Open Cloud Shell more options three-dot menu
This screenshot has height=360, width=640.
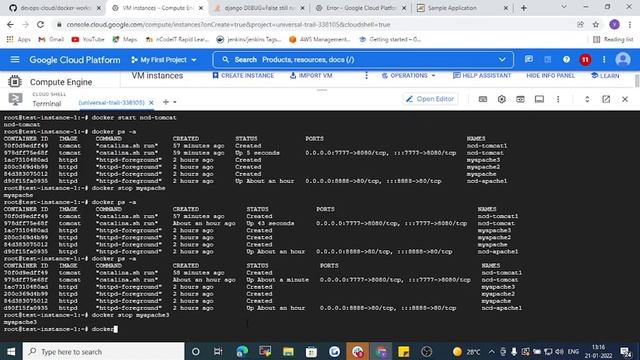coord(558,99)
